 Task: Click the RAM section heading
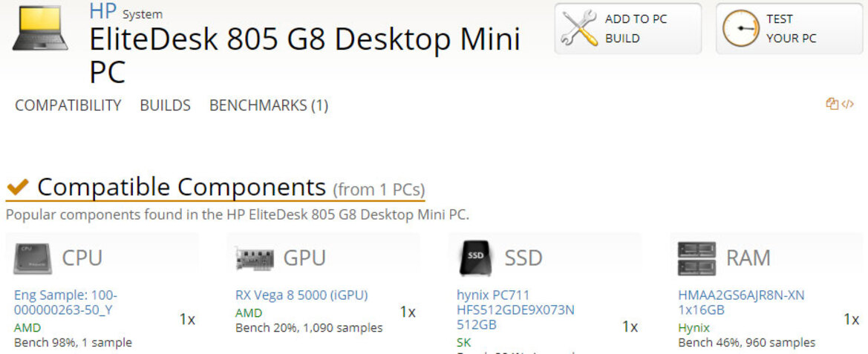point(748,258)
